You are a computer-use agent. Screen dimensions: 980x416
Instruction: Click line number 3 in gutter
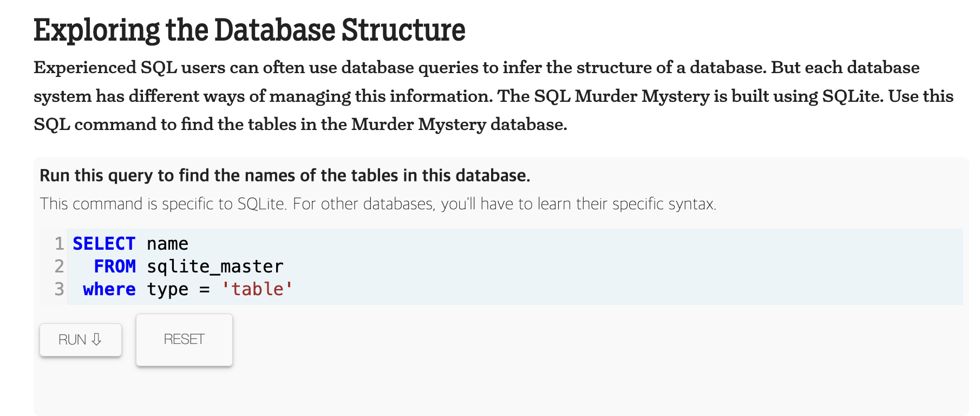pyautogui.click(x=59, y=289)
